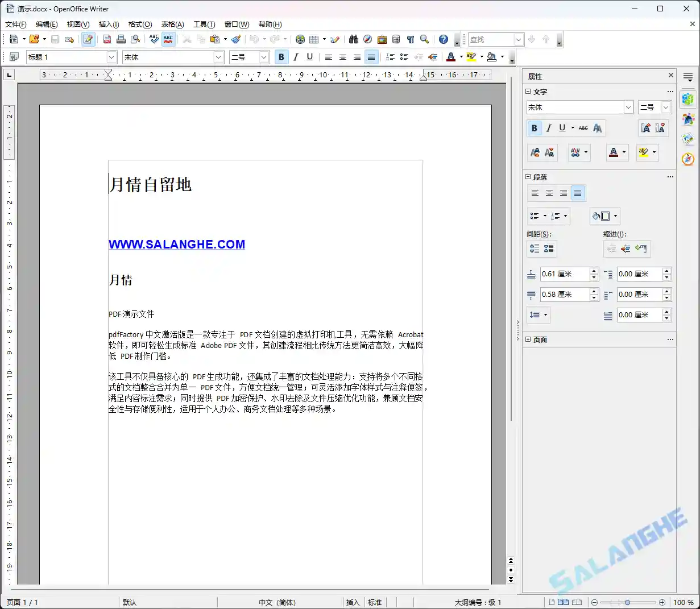
Task: Collapse the 段落 section in Properties
Action: [x=528, y=177]
